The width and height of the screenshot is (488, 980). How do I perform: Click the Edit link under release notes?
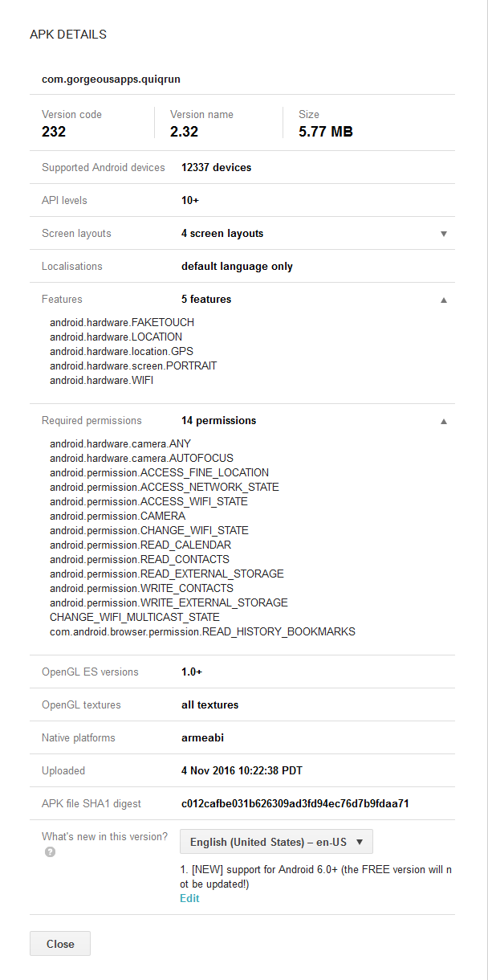pyautogui.click(x=189, y=898)
